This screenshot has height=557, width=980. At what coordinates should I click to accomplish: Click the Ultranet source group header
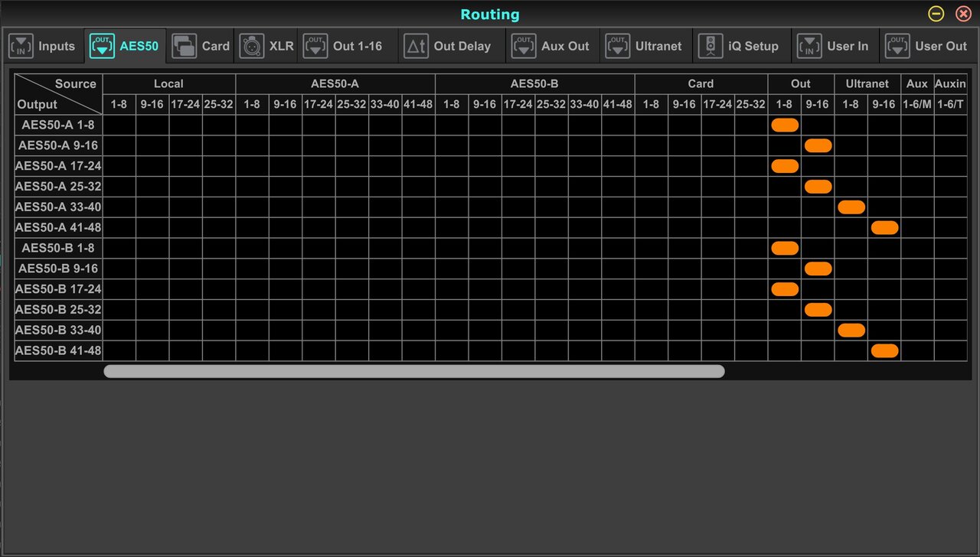point(867,84)
